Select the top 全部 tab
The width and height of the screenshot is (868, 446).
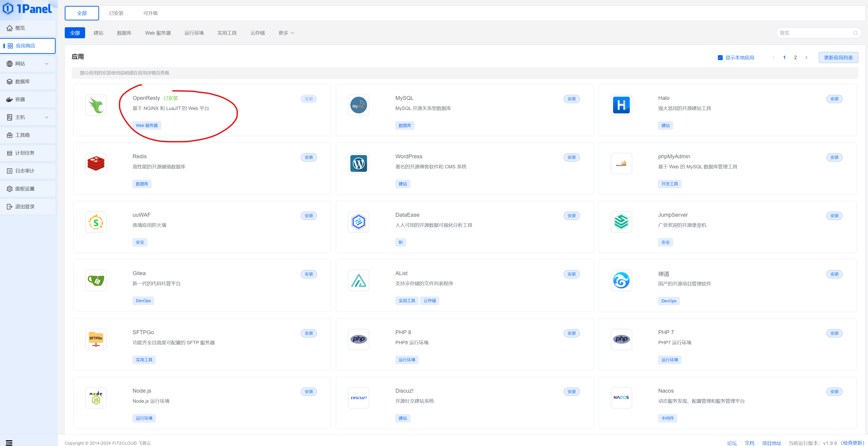pos(82,13)
